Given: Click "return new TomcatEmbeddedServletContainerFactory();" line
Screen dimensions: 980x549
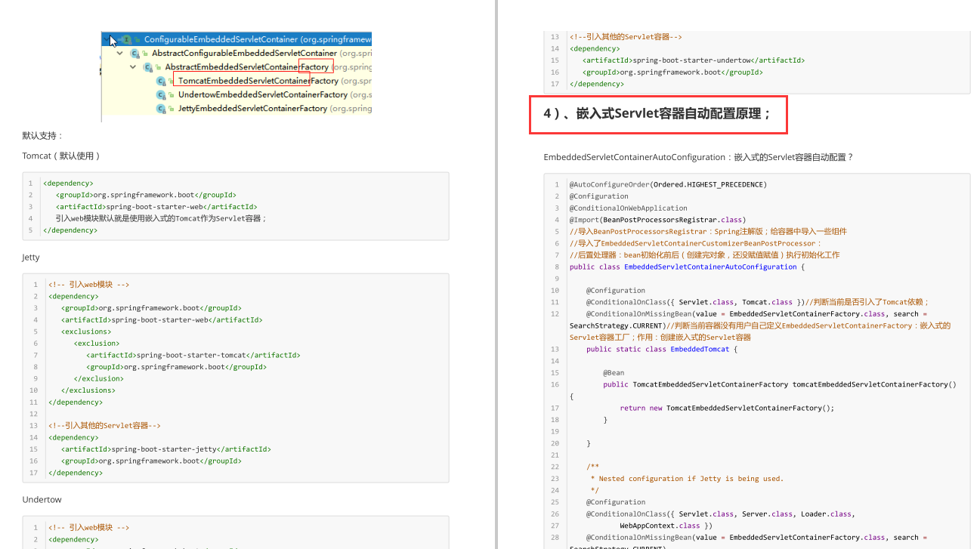Looking at the screenshot, I should coord(727,408).
